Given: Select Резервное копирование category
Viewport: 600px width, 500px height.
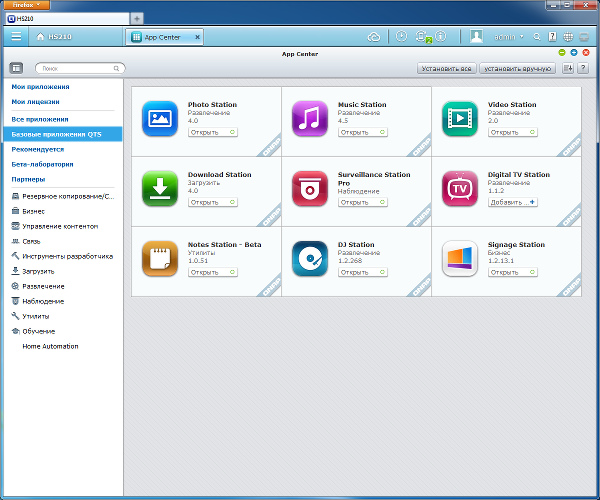Looking at the screenshot, I should [63, 196].
